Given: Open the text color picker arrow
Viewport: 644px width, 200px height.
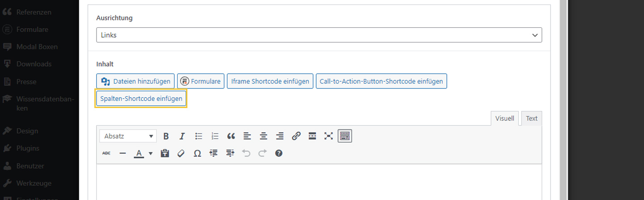Looking at the screenshot, I should coord(151,153).
